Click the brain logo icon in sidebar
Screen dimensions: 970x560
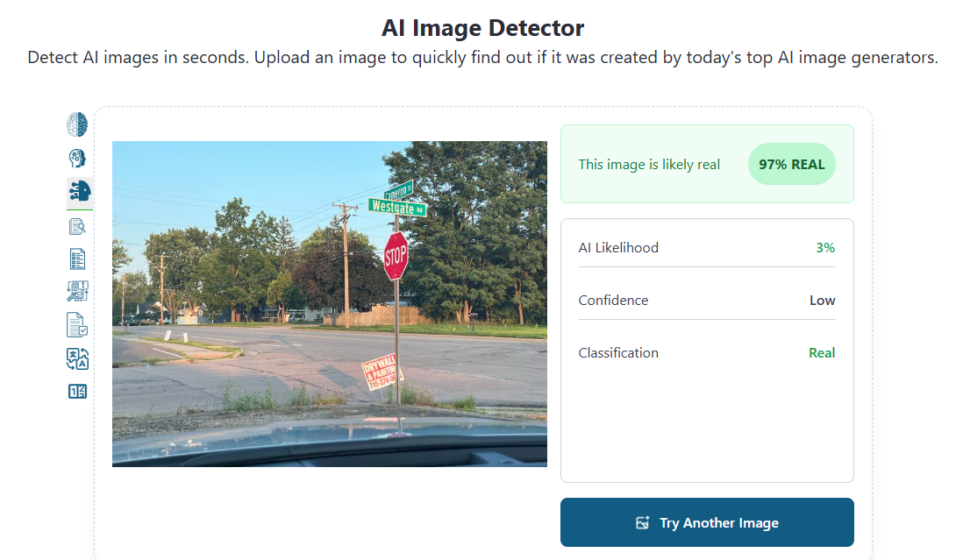point(77,124)
